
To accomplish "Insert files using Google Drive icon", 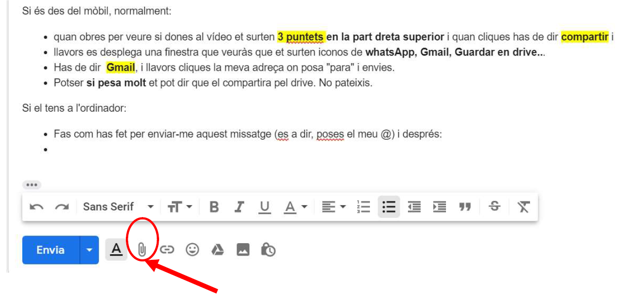I will pyautogui.click(x=218, y=250).
